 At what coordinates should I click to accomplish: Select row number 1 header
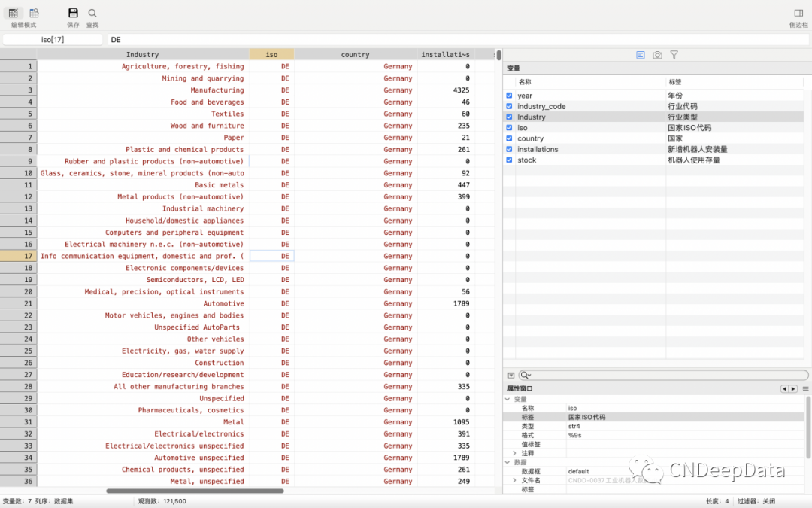point(19,66)
